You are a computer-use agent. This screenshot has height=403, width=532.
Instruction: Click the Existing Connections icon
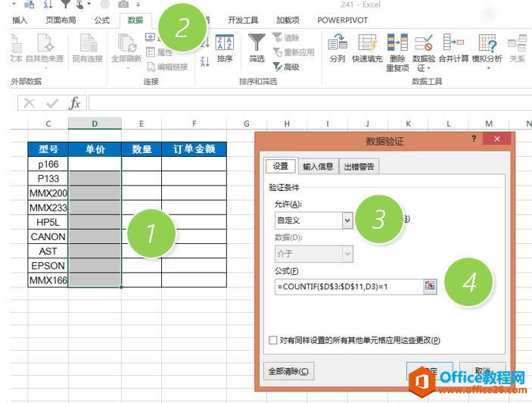click(88, 42)
